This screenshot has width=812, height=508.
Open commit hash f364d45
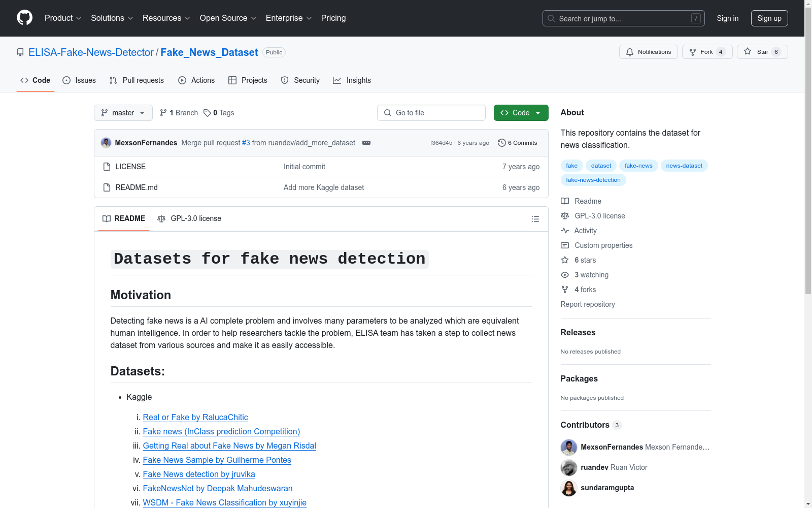(x=441, y=143)
